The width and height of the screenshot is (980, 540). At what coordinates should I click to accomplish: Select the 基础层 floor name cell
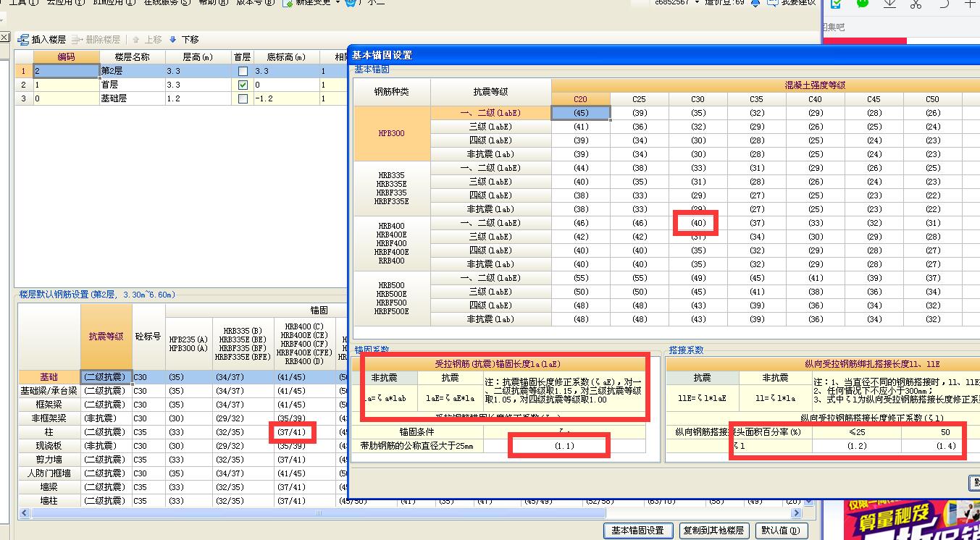(132, 98)
